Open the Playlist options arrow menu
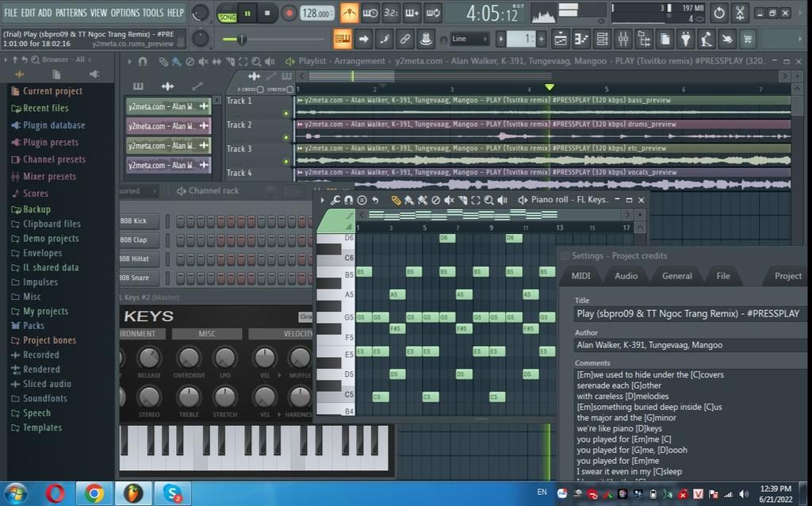Image resolution: width=812 pixels, height=506 pixels. coord(129,62)
